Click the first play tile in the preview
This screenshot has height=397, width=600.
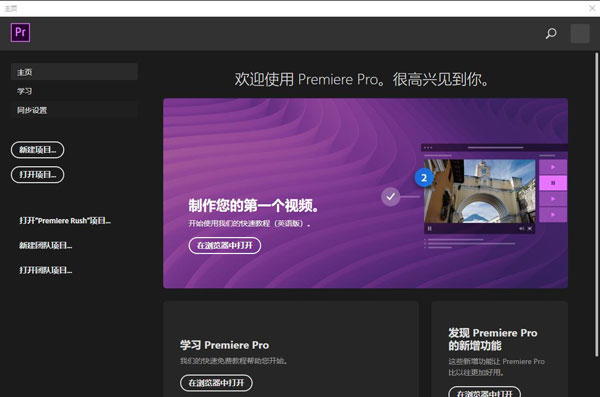point(553,167)
